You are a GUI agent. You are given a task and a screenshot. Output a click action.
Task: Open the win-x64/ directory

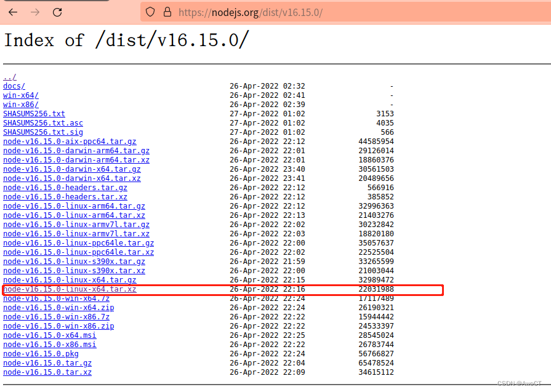20,95
